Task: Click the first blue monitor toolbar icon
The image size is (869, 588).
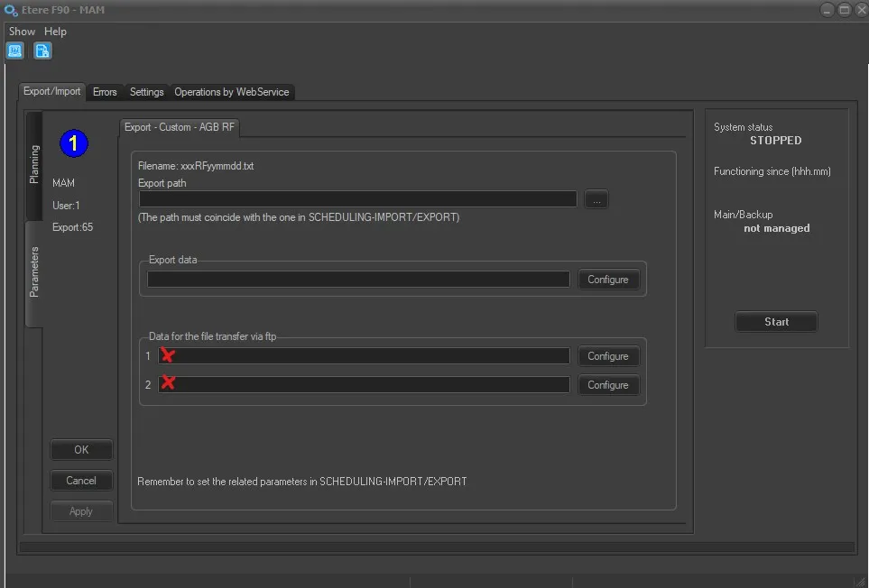Action: [15, 51]
